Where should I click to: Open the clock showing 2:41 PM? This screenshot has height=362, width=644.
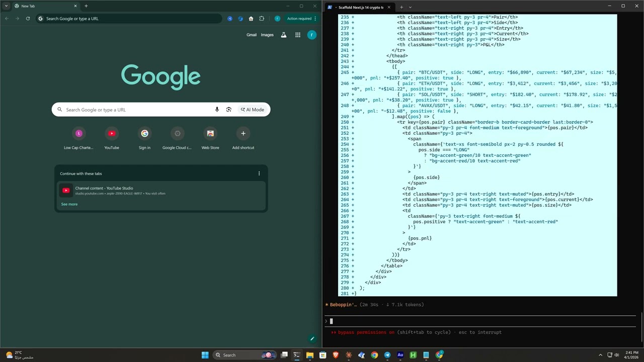point(632,355)
